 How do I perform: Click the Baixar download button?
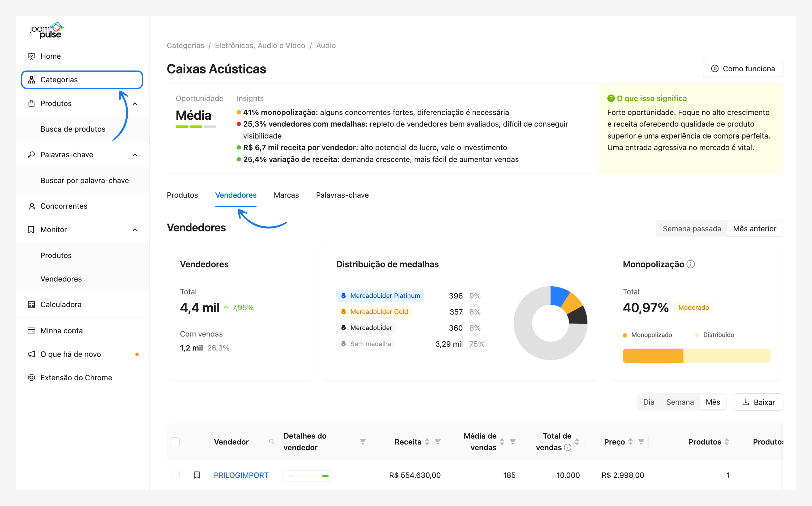coord(758,402)
